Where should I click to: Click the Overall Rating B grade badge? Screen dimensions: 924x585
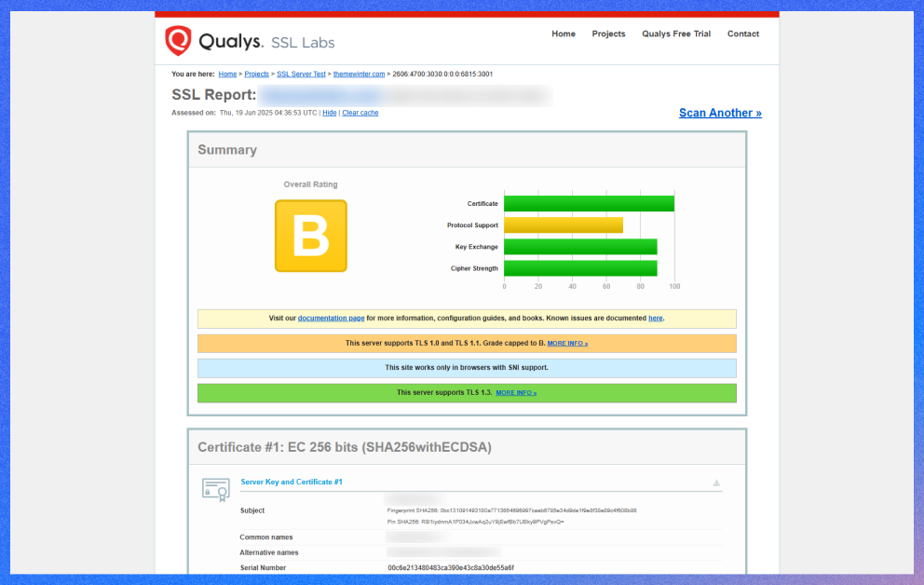(x=310, y=236)
